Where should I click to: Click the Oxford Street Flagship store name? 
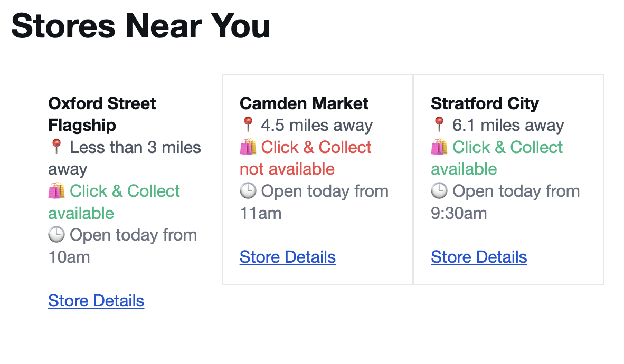pyautogui.click(x=102, y=113)
